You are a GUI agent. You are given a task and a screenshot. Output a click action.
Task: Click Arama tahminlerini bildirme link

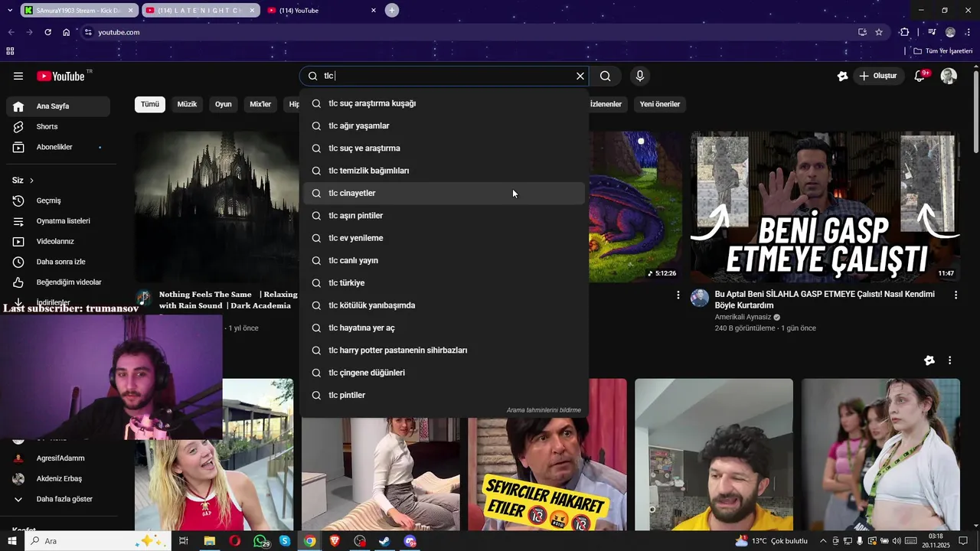point(544,410)
